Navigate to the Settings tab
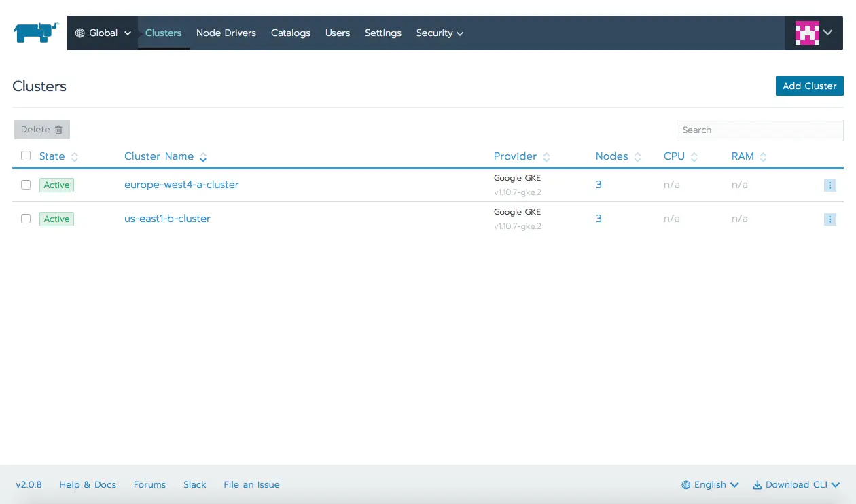The width and height of the screenshot is (856, 504). point(383,33)
